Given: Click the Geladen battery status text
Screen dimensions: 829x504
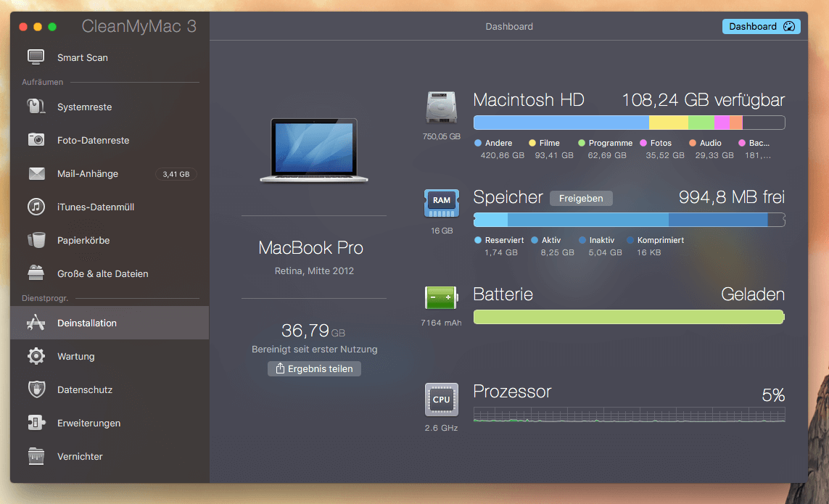Looking at the screenshot, I should (x=753, y=294).
